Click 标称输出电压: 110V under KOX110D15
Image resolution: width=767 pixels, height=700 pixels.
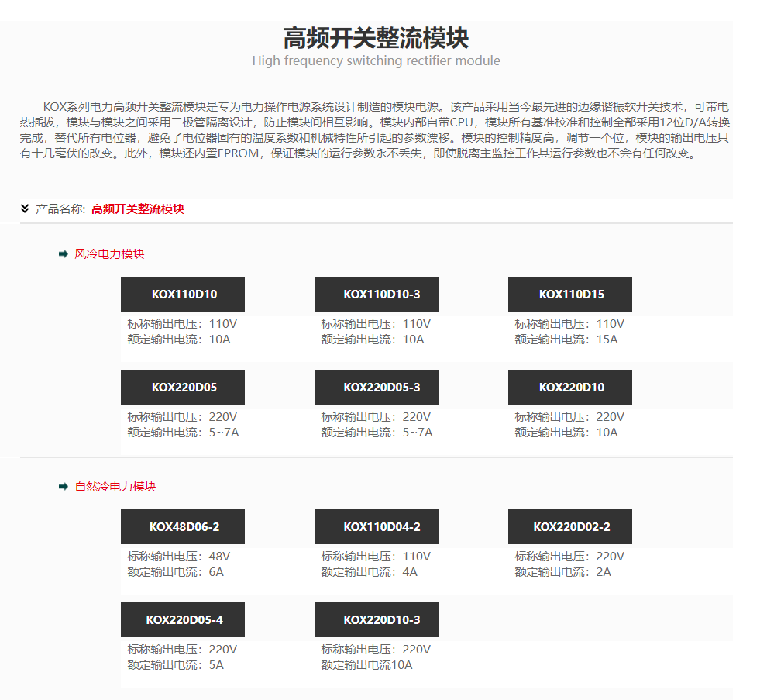[569, 324]
